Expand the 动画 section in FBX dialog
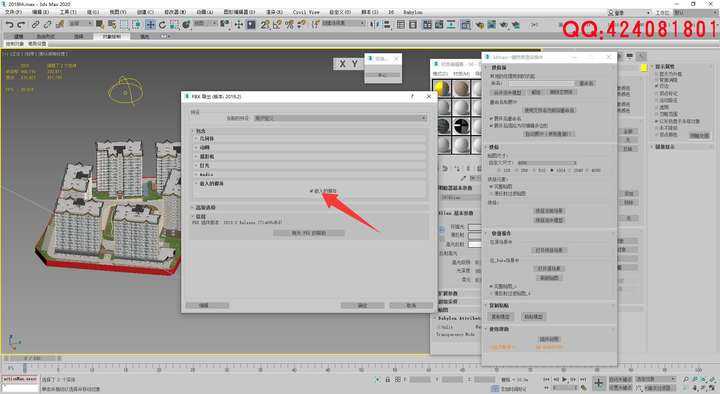The width and height of the screenshot is (720, 394). coord(309,147)
